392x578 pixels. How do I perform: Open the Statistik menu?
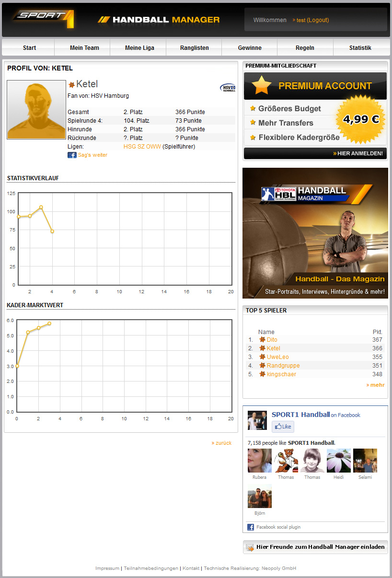pyautogui.click(x=360, y=48)
